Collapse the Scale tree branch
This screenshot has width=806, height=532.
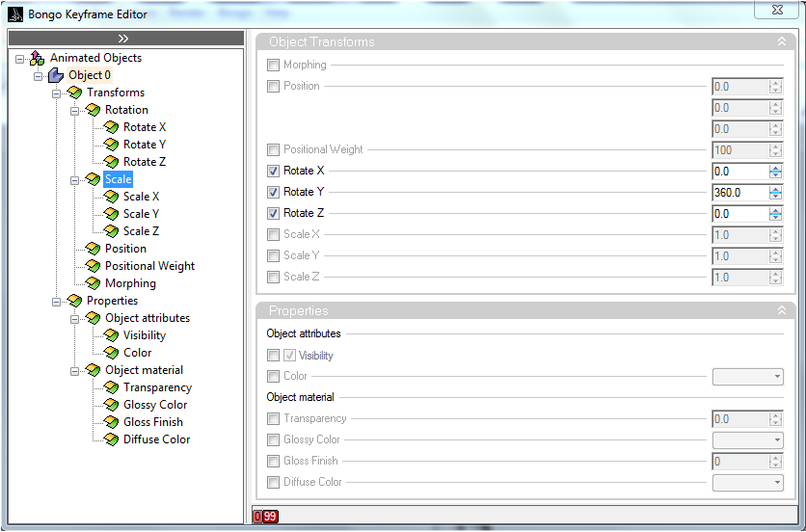click(74, 180)
